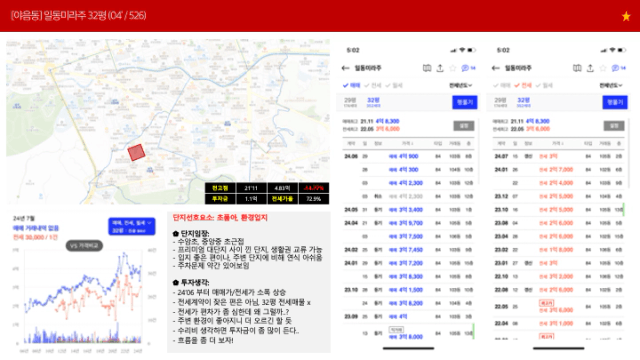640x360 pixels.
Task: Click the VS 가격비교 pill button on the chart
Action: click(x=84, y=246)
